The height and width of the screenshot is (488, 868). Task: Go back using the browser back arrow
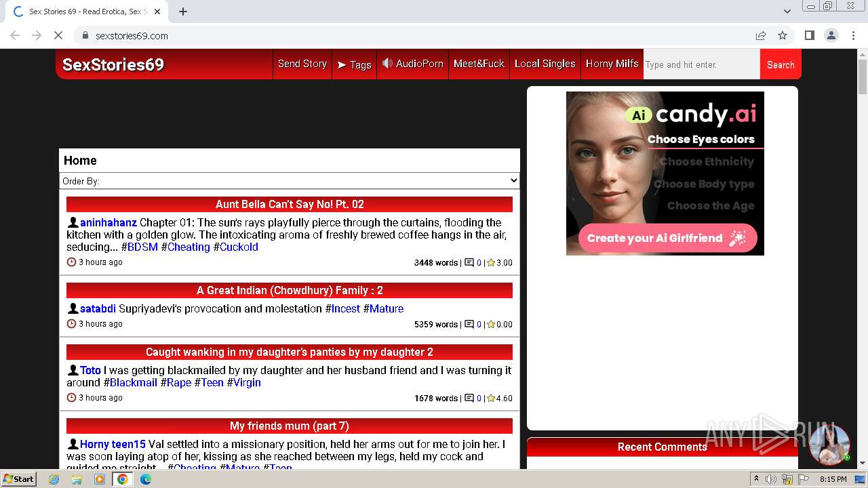pyautogui.click(x=15, y=35)
